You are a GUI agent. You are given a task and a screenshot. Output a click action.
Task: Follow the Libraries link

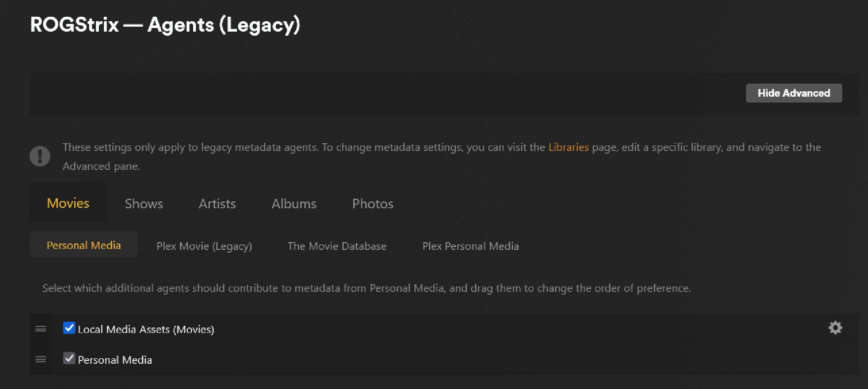click(x=568, y=147)
